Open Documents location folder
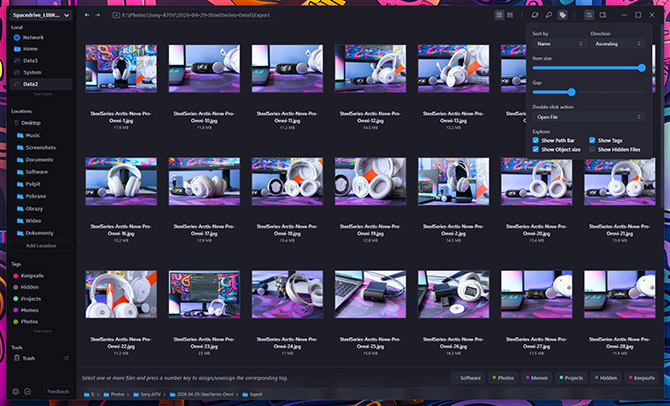670x406 pixels. coord(41,159)
